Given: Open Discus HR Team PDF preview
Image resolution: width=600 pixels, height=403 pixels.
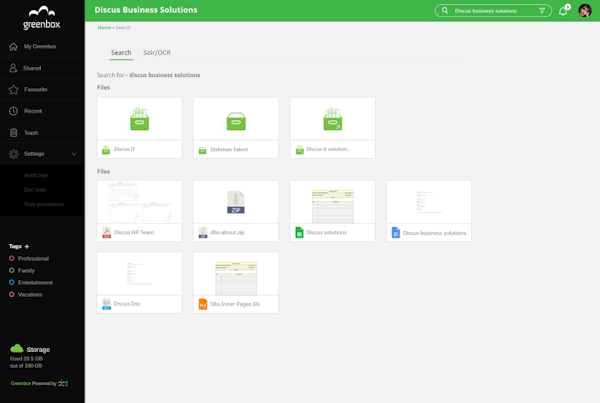Looking at the screenshot, I should [x=140, y=202].
